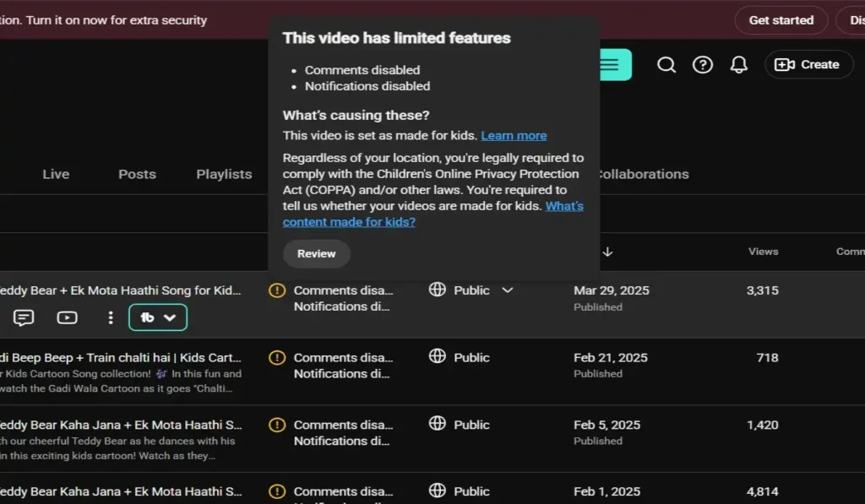
Task: Open the notifications bell
Action: (738, 65)
